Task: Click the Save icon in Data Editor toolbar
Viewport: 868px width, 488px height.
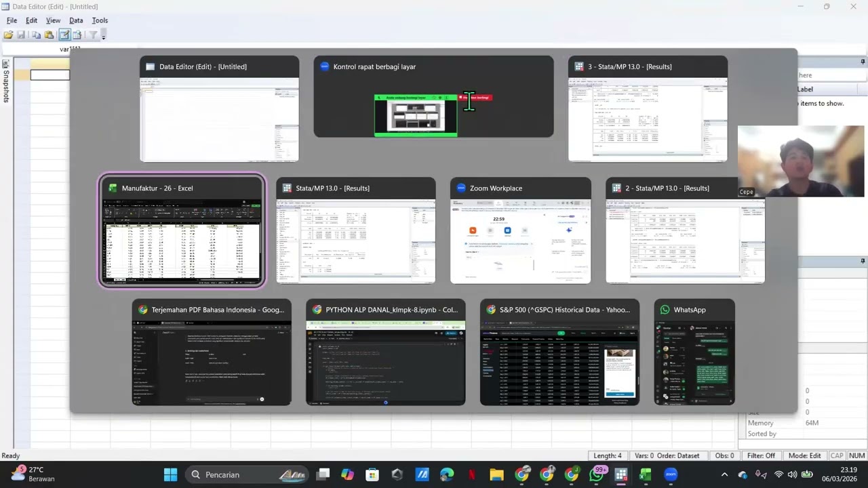Action: pos(21,35)
